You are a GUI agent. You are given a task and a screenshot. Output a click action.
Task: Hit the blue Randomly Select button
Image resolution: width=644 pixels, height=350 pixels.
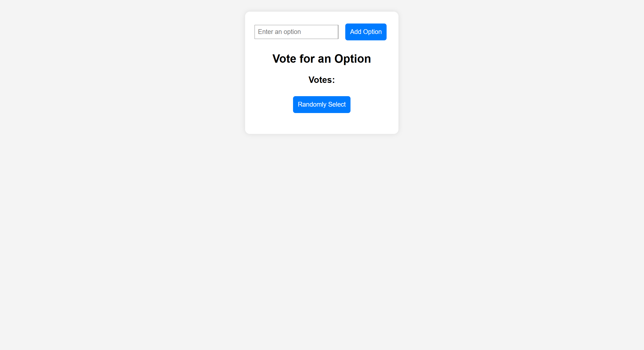[x=322, y=104]
